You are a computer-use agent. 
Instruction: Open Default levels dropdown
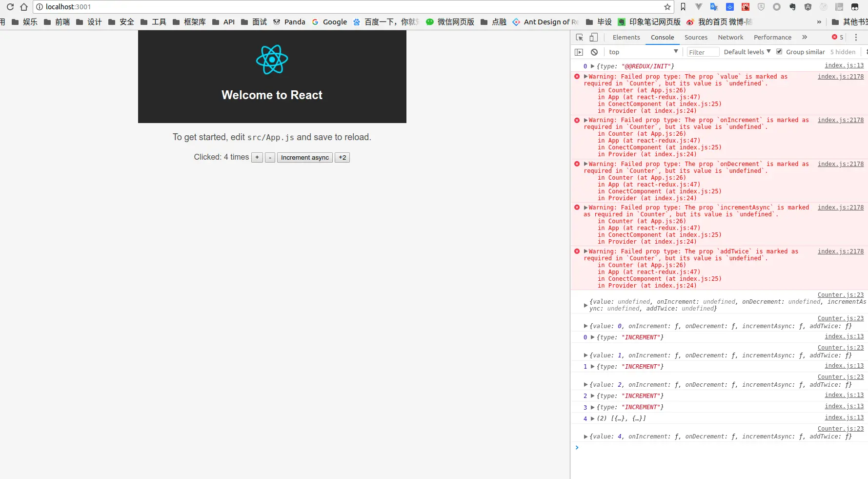747,52
